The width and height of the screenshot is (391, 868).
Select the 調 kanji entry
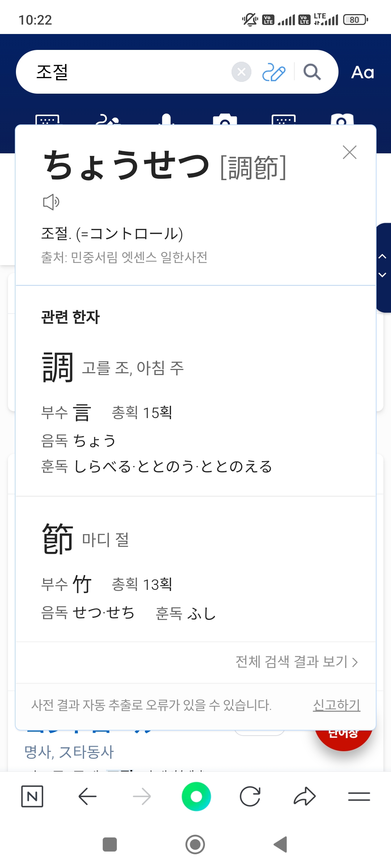click(58, 368)
